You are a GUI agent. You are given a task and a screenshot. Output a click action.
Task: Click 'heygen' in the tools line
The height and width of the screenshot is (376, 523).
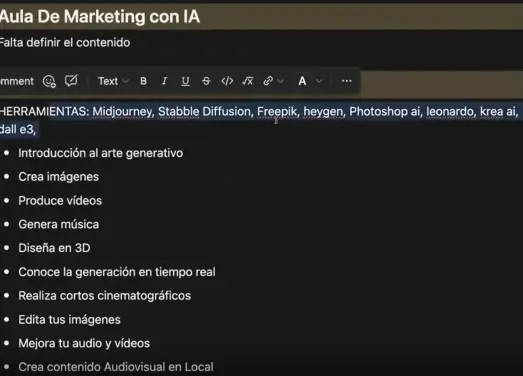click(324, 111)
